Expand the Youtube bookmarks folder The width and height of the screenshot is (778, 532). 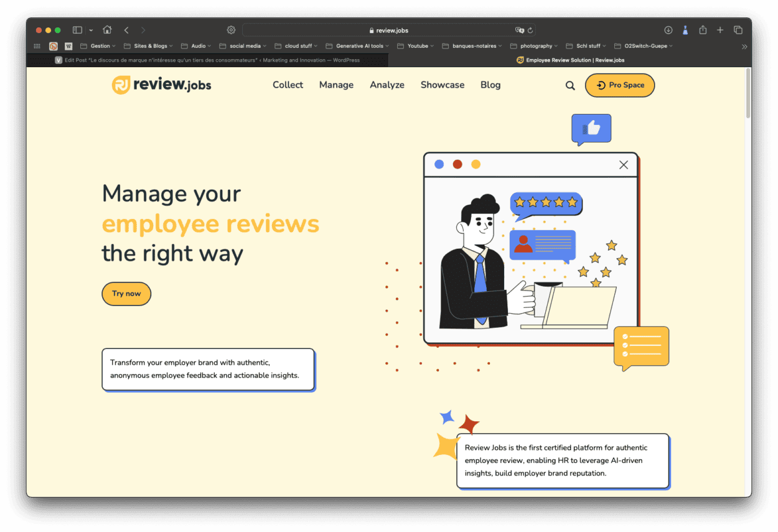(x=415, y=46)
